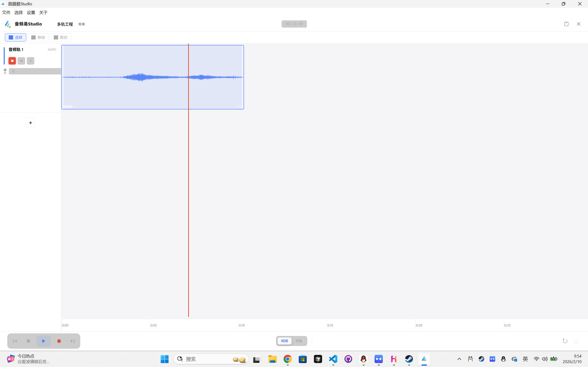This screenshot has width=588, height=367.
Task: Activate the 剪切 tool
Action: pyautogui.click(x=61, y=37)
